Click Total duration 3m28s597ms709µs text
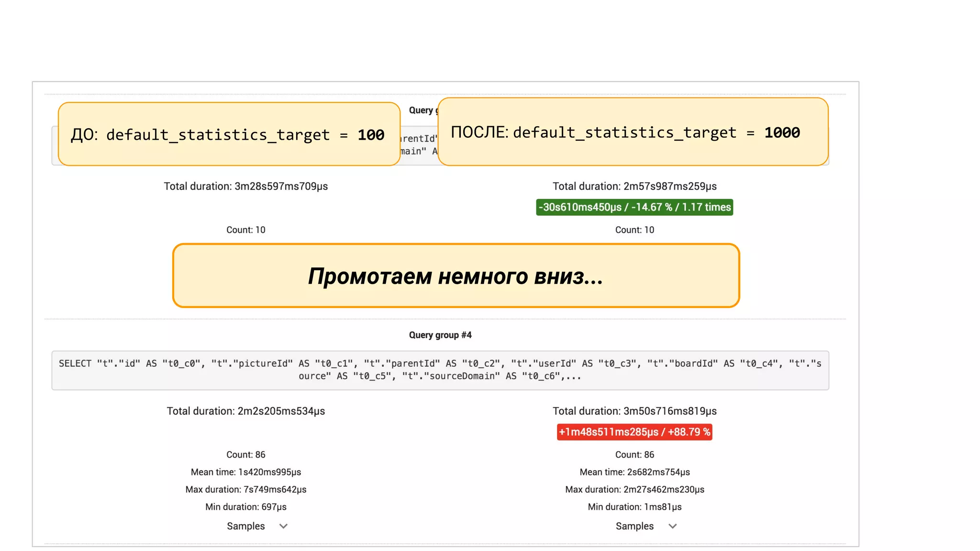 (x=245, y=186)
